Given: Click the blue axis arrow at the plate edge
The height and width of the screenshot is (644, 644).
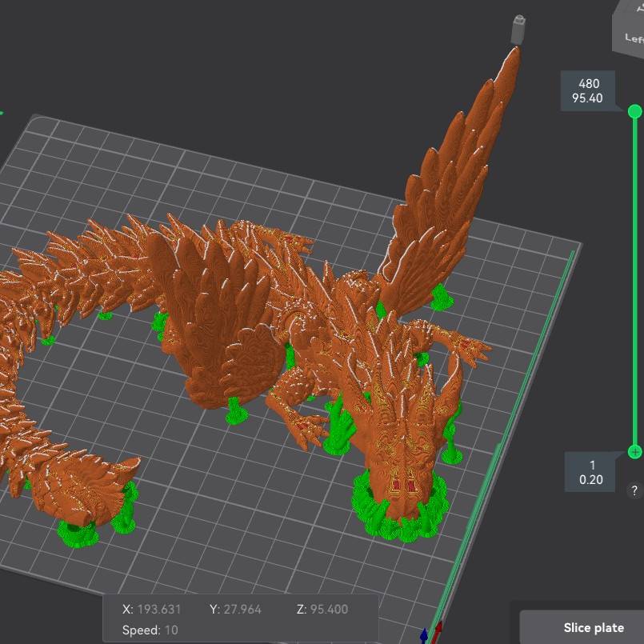Looking at the screenshot, I should click(425, 636).
